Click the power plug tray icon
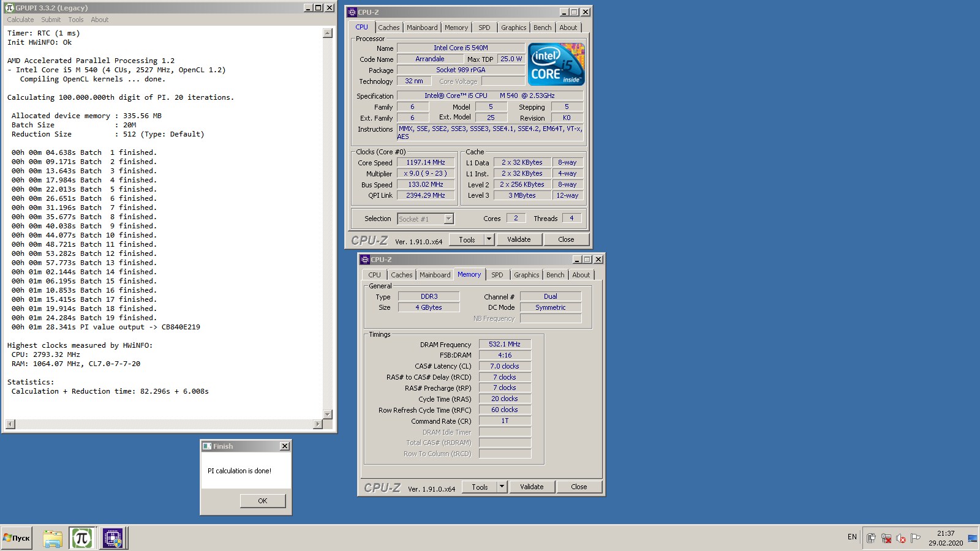 (871, 538)
